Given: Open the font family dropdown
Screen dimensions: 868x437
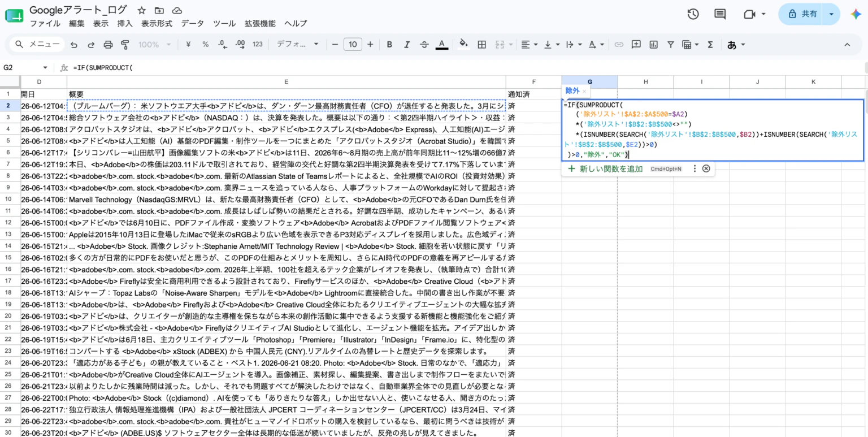Looking at the screenshot, I should pyautogui.click(x=297, y=44).
